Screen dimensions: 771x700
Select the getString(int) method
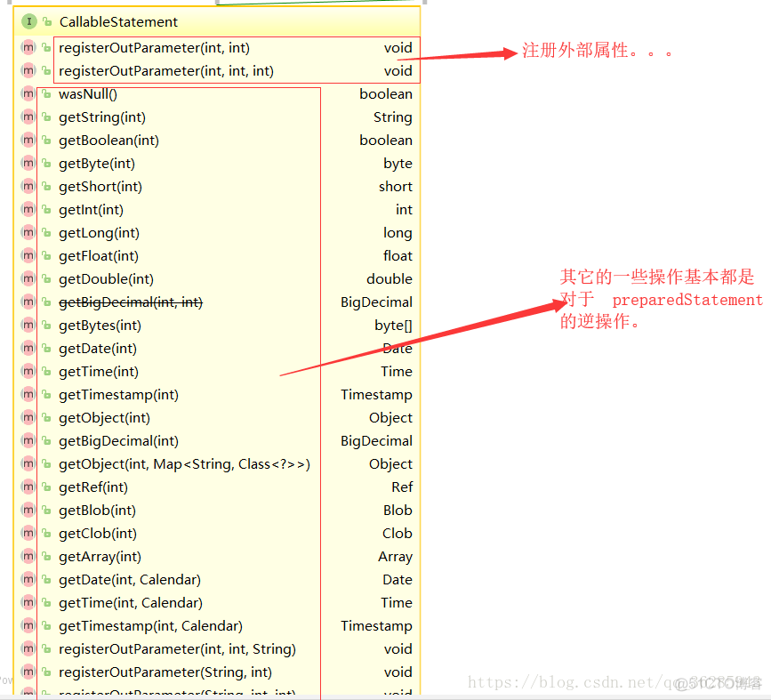(102, 117)
